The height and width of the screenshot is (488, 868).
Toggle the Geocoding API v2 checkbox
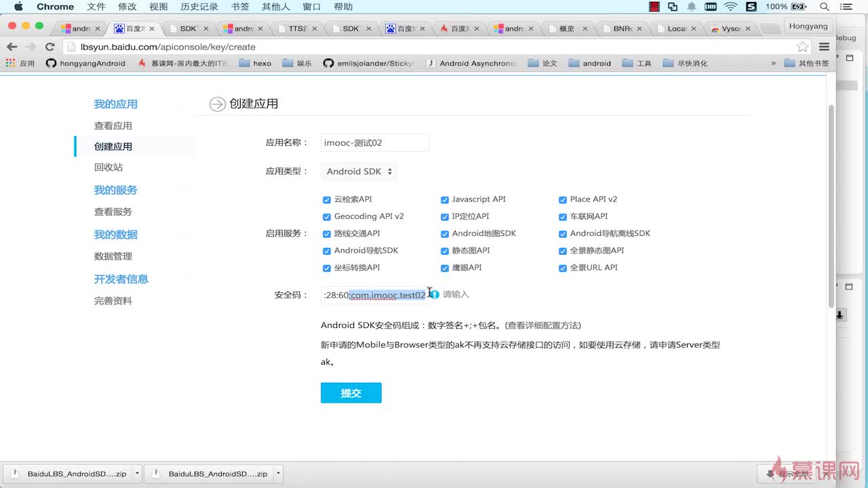click(327, 217)
